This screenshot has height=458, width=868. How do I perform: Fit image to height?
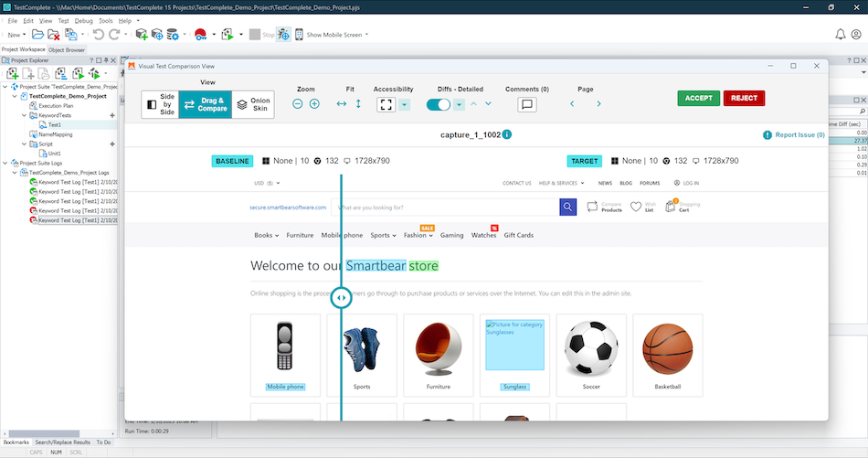(358, 104)
